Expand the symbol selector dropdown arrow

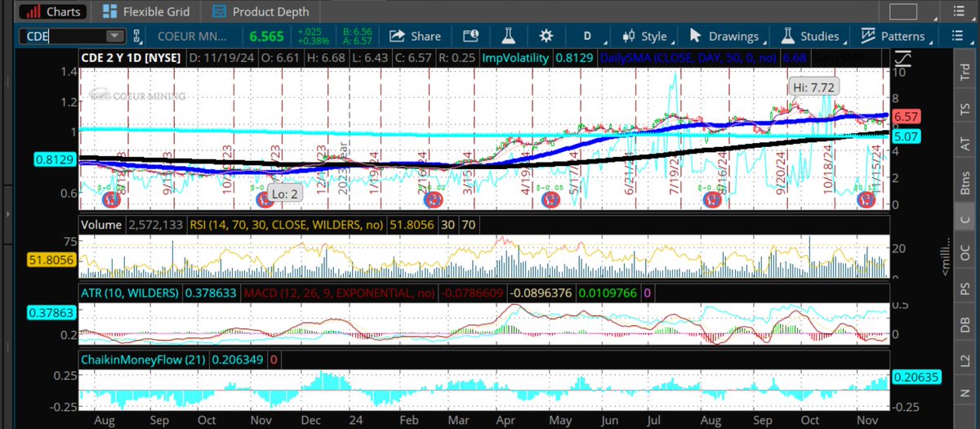click(115, 36)
